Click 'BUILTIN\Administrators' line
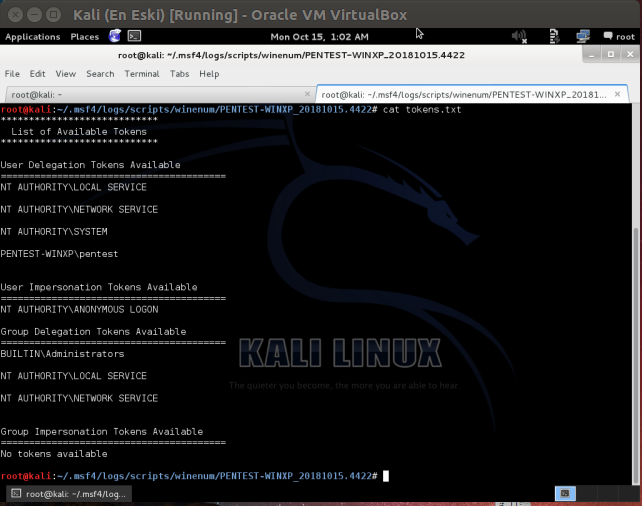The height and width of the screenshot is (506, 642). [x=62, y=354]
